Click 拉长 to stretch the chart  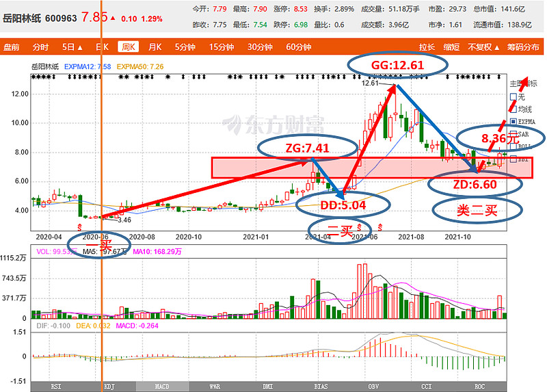427,47
